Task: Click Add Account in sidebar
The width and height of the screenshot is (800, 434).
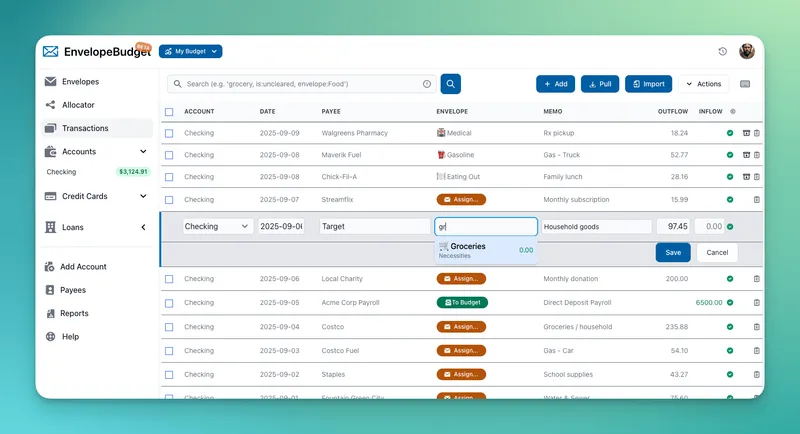Action: point(96,267)
